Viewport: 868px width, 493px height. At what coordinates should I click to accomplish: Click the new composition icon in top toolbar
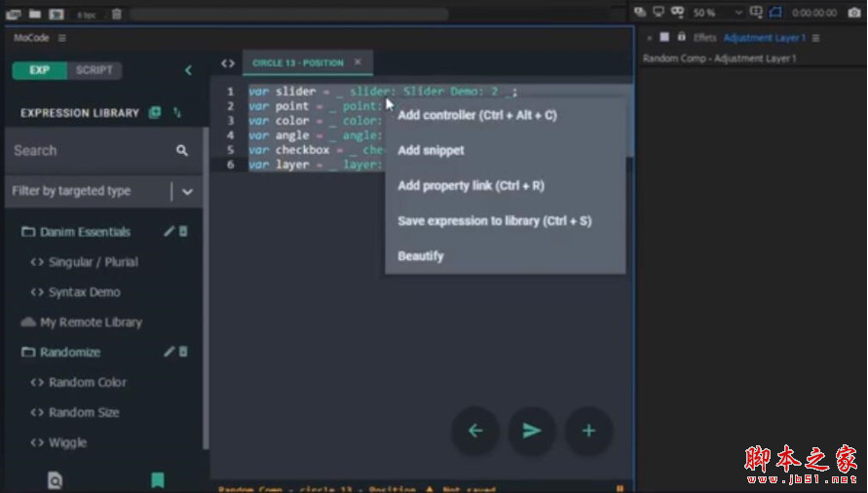pos(57,14)
